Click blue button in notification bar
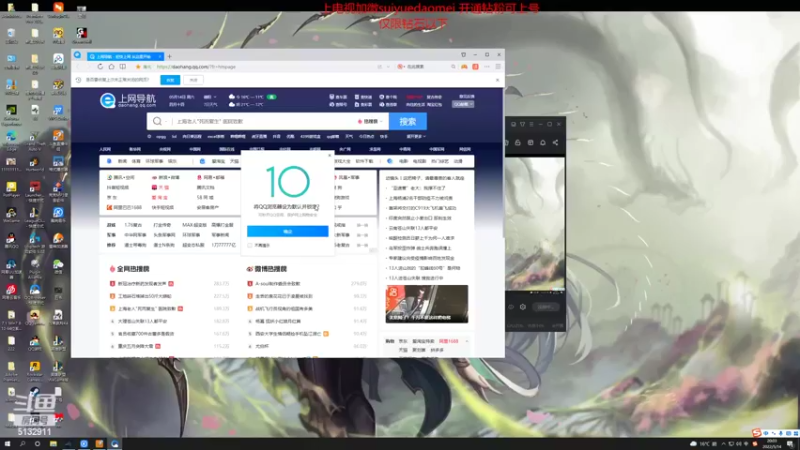The width and height of the screenshot is (800, 450). [170, 80]
